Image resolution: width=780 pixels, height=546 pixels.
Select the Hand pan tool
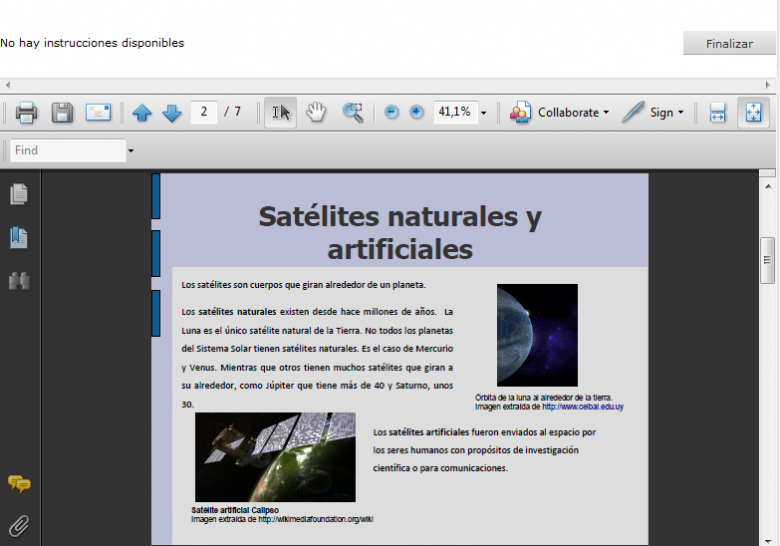click(316, 112)
